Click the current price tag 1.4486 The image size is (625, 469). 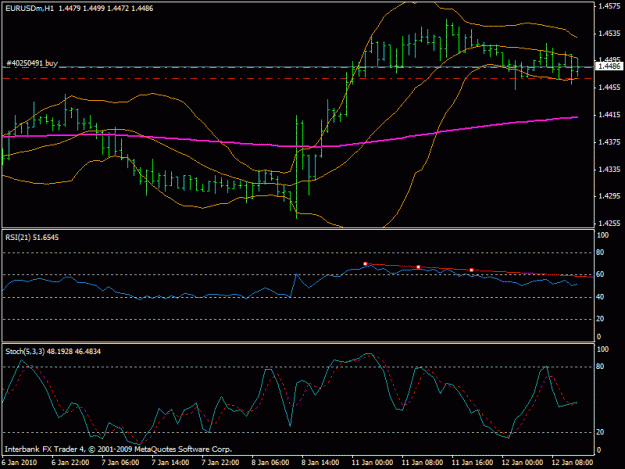(x=609, y=66)
